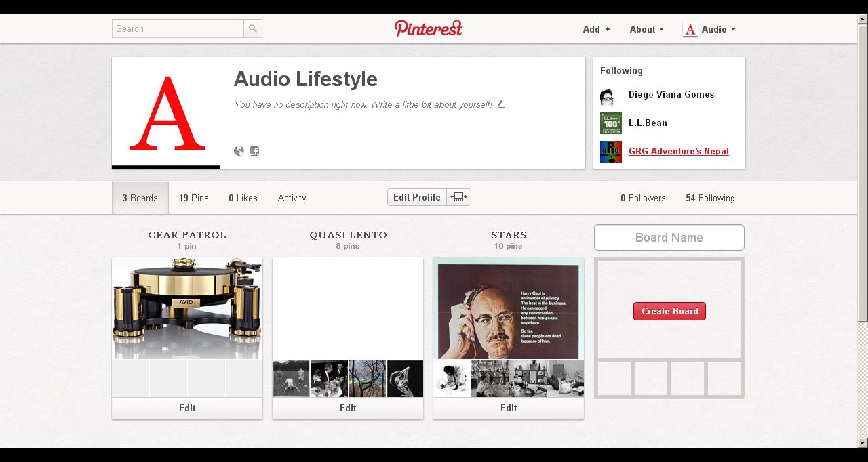Viewport: 868px width, 462px height.
Task: Open the GRG Adventure's Nepal link
Action: pos(679,151)
